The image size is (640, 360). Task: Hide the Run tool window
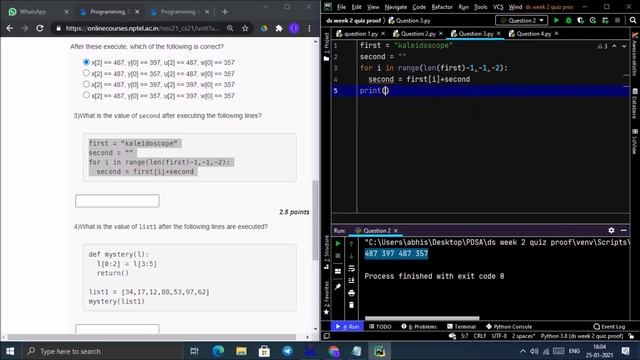(624, 230)
